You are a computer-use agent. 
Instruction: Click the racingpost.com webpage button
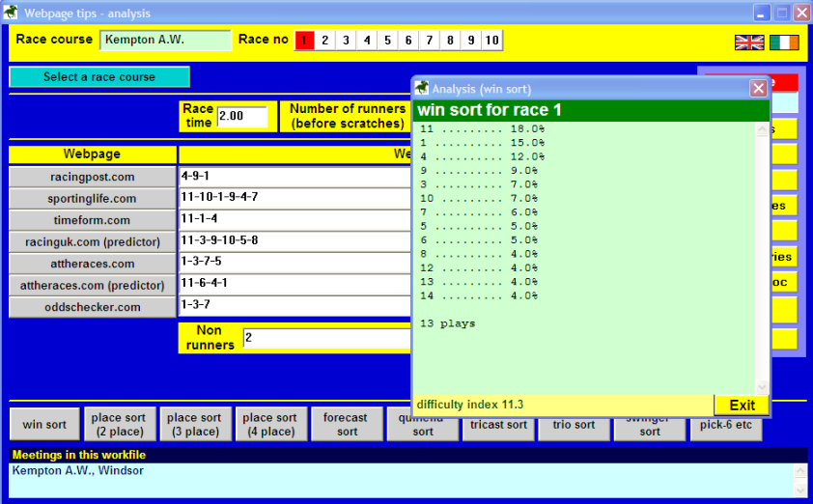coord(93,177)
